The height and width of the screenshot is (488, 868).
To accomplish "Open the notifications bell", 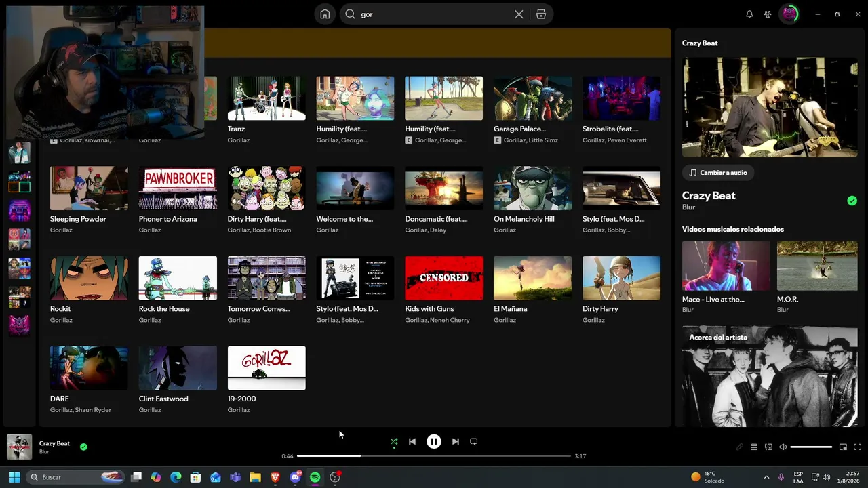I will 749,14.
